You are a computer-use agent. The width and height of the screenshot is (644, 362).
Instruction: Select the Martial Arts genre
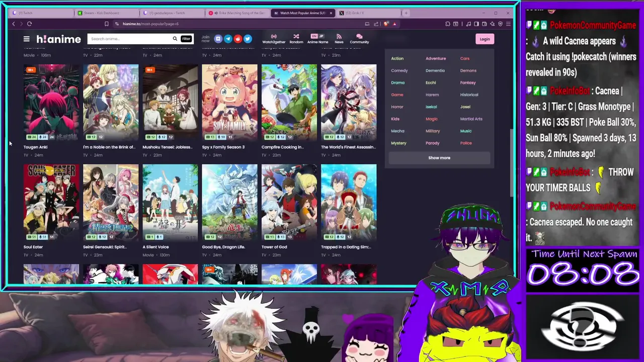pyautogui.click(x=471, y=119)
